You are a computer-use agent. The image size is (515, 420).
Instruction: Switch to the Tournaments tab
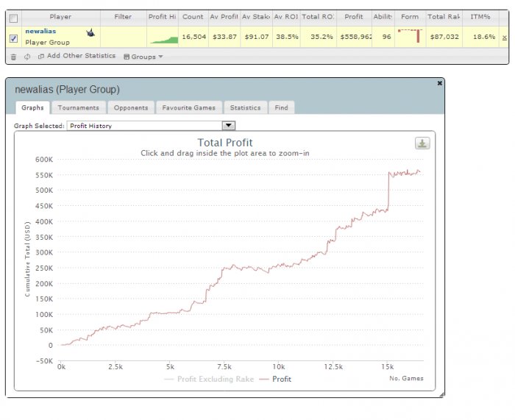tap(79, 107)
